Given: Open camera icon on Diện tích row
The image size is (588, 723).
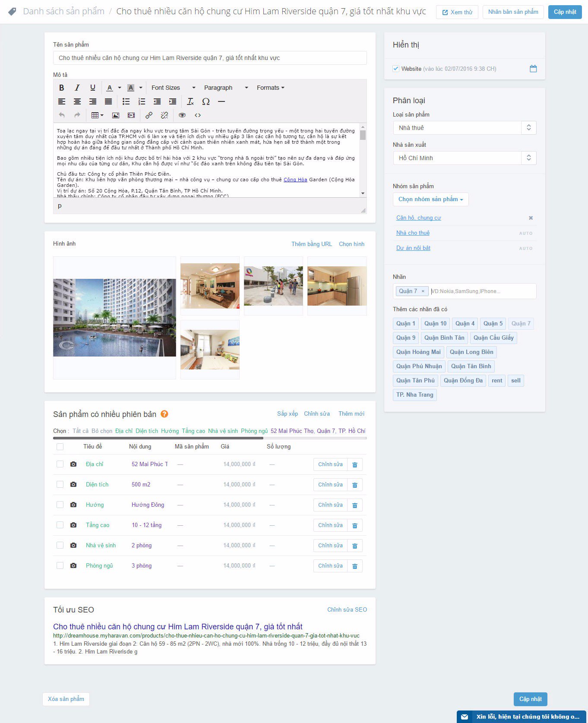Looking at the screenshot, I should click(73, 484).
